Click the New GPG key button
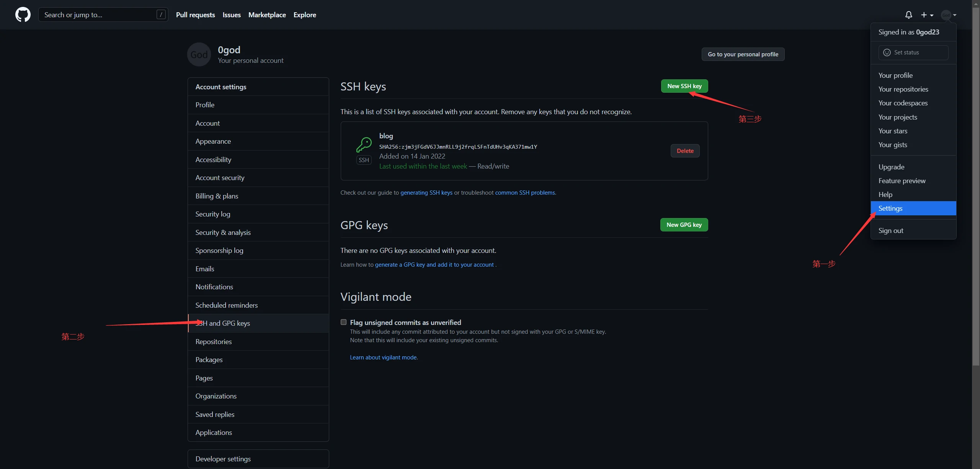The width and height of the screenshot is (980, 469). pyautogui.click(x=684, y=225)
